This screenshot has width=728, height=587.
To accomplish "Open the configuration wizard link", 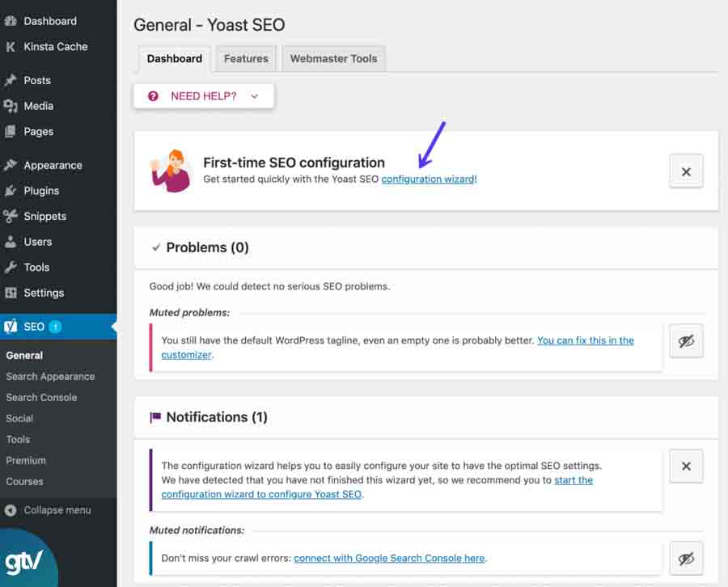I will click(428, 179).
